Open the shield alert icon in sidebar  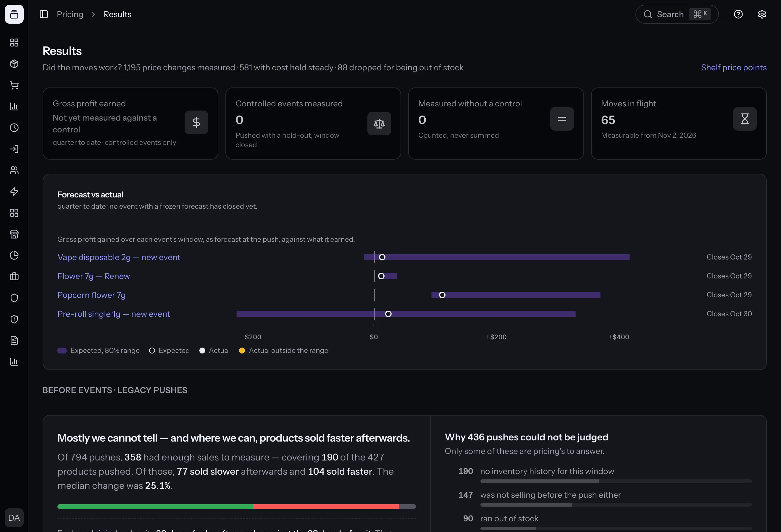coord(14,319)
